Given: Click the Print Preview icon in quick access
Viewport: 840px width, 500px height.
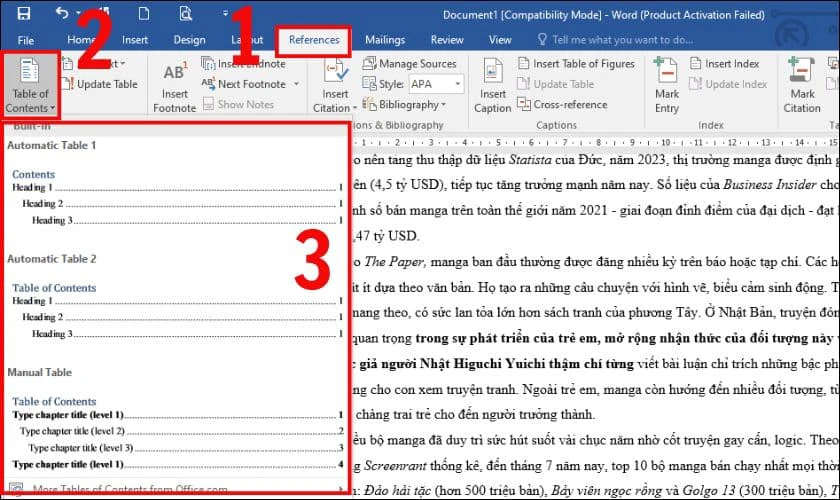Looking at the screenshot, I should [x=185, y=13].
